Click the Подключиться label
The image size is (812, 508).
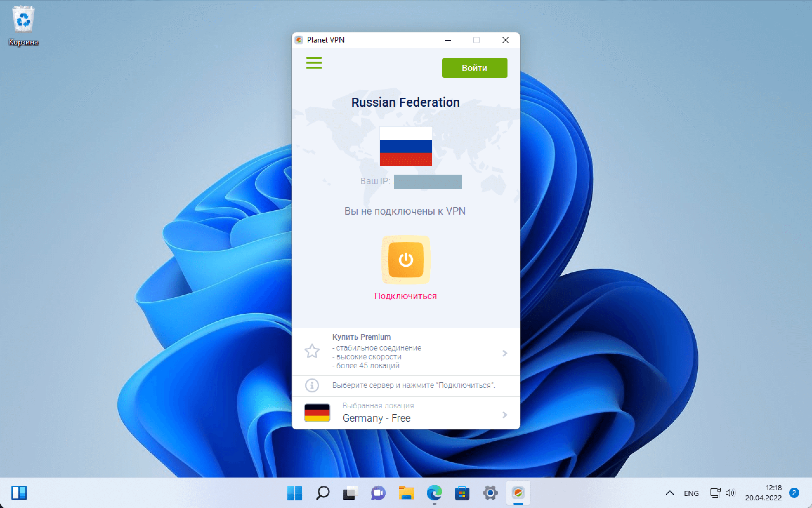tap(405, 296)
